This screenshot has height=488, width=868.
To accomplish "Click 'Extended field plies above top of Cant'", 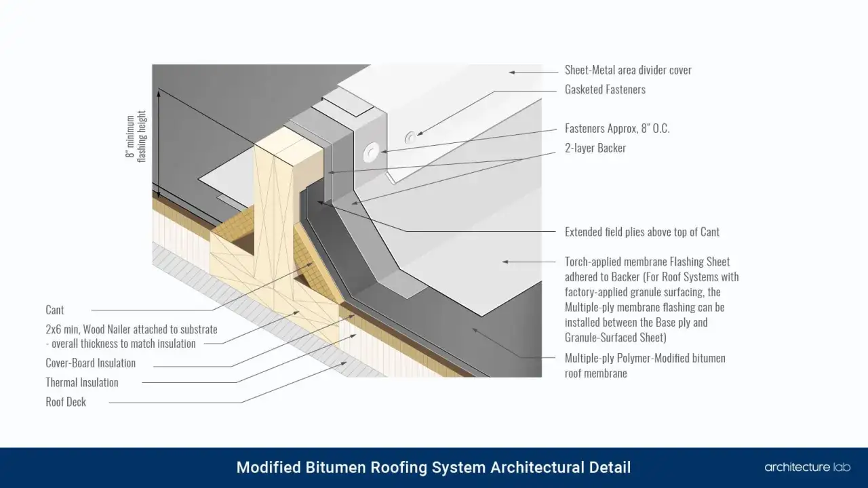I will tap(642, 232).
